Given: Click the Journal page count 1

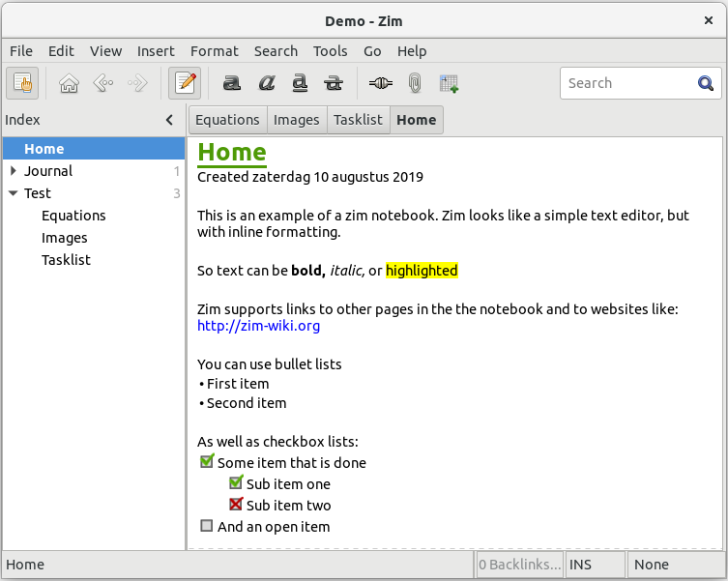Looking at the screenshot, I should pos(177,171).
